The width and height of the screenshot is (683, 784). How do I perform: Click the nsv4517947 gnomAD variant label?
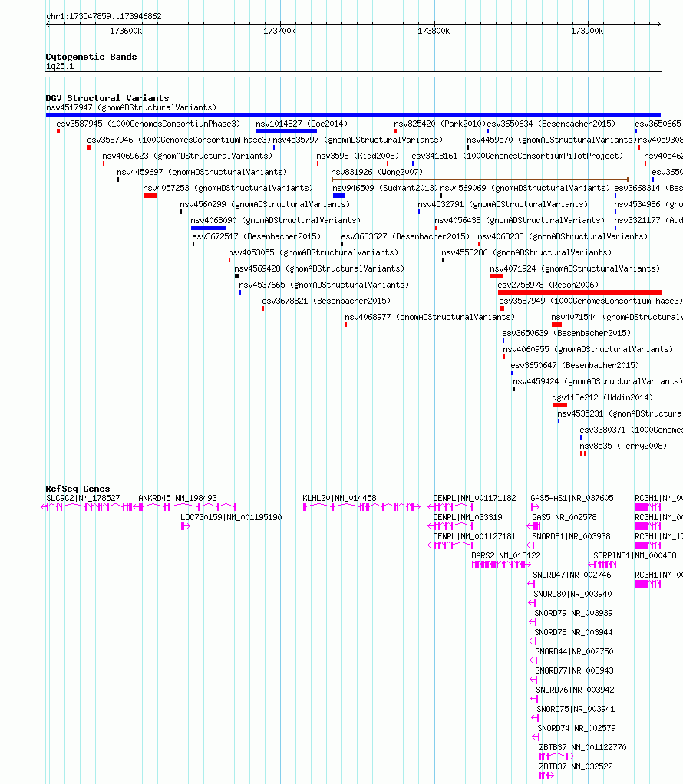(131, 107)
